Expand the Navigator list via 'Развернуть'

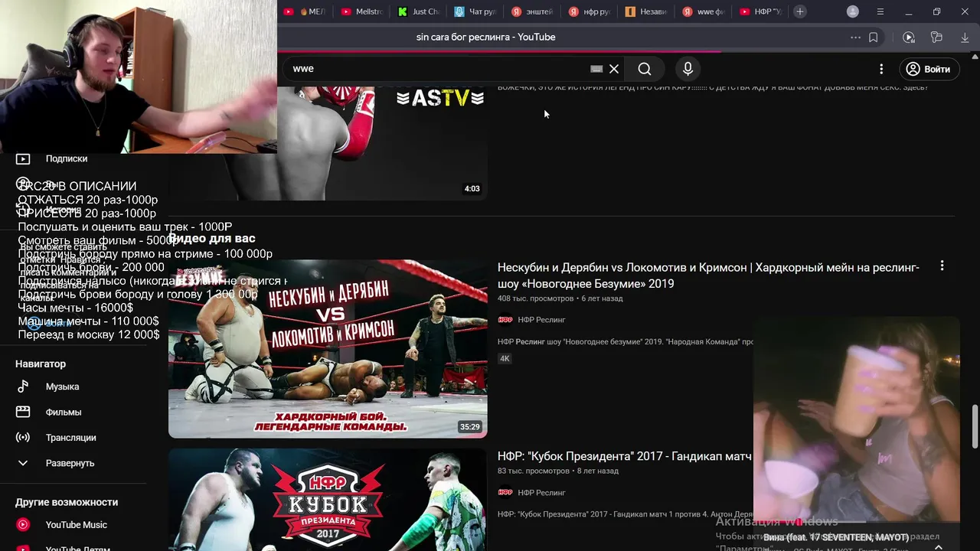click(70, 463)
